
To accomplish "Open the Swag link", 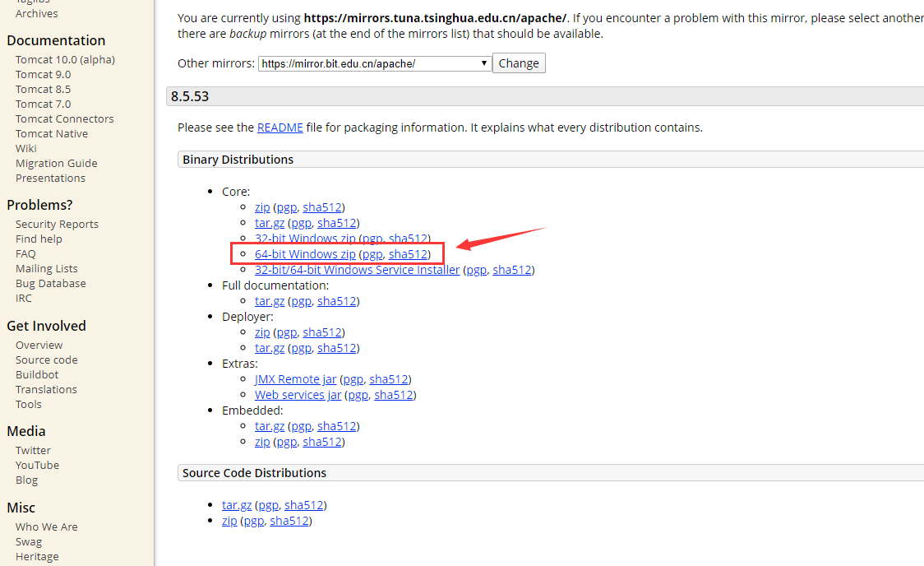I will (x=28, y=542).
